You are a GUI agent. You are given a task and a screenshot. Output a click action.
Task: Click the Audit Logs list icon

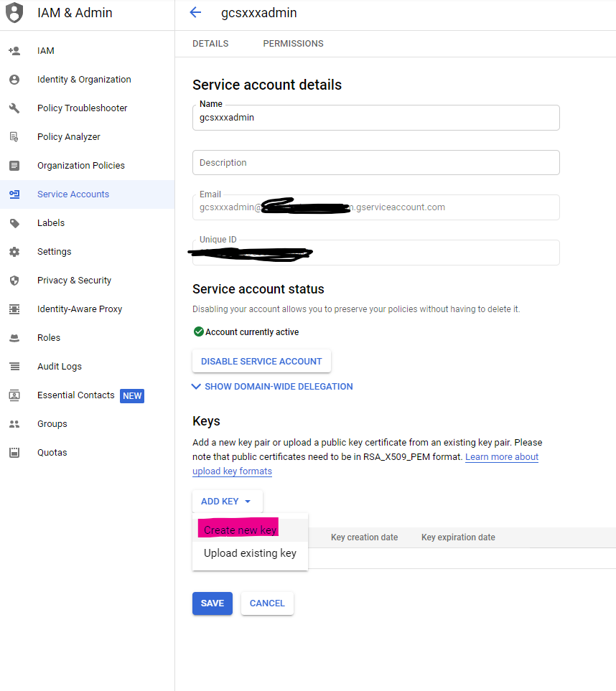(x=14, y=367)
